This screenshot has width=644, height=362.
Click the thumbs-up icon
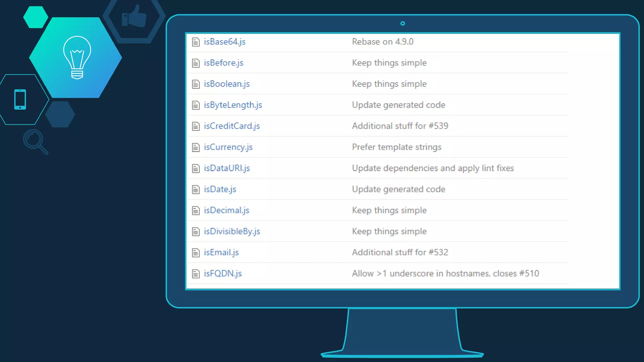[x=134, y=16]
